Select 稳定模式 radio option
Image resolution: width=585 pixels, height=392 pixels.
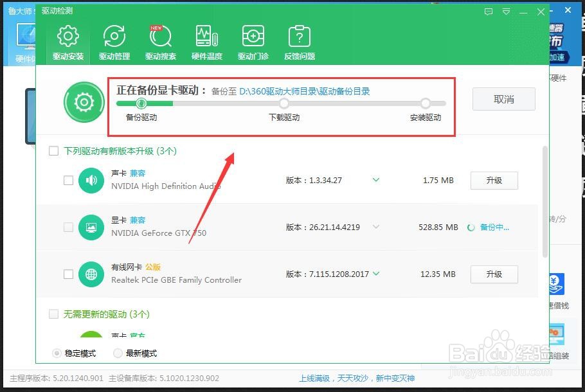pos(57,353)
